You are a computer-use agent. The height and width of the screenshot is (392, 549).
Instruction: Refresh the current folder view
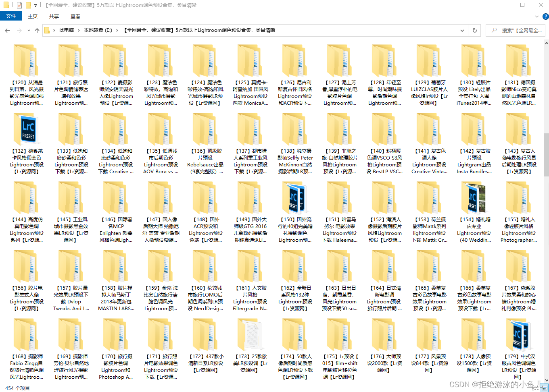click(475, 30)
